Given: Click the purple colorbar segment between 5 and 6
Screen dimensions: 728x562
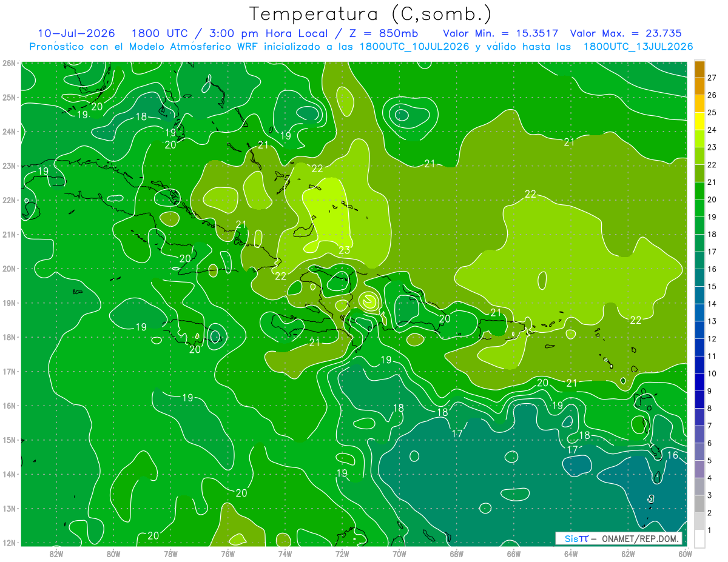Looking at the screenshot, I should click(699, 452).
